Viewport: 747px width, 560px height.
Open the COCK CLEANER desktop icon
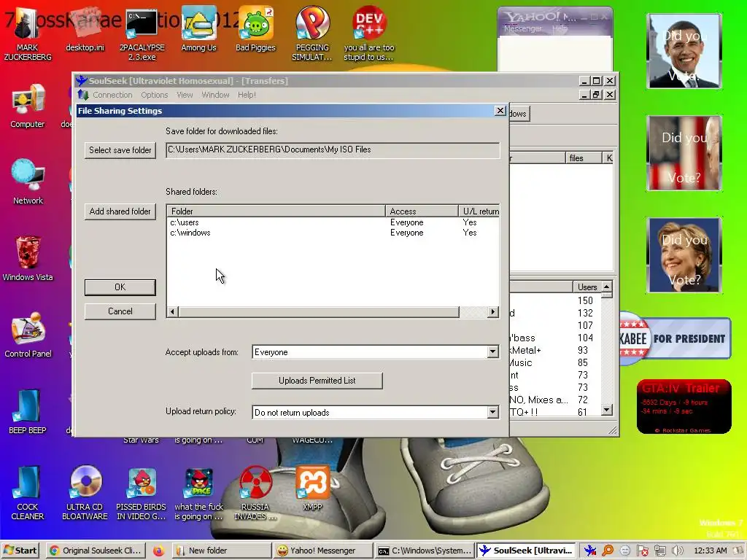(x=27, y=492)
